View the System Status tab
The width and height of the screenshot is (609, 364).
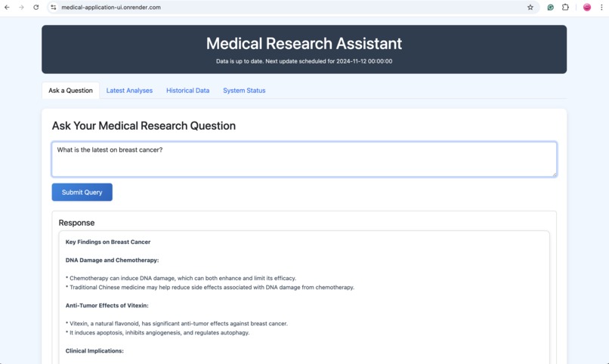pyautogui.click(x=244, y=91)
